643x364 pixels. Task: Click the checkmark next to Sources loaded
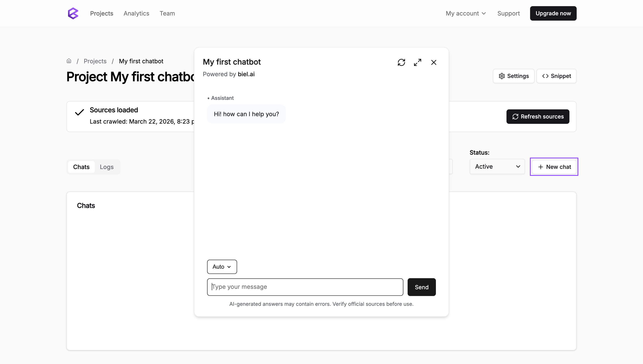click(x=79, y=112)
